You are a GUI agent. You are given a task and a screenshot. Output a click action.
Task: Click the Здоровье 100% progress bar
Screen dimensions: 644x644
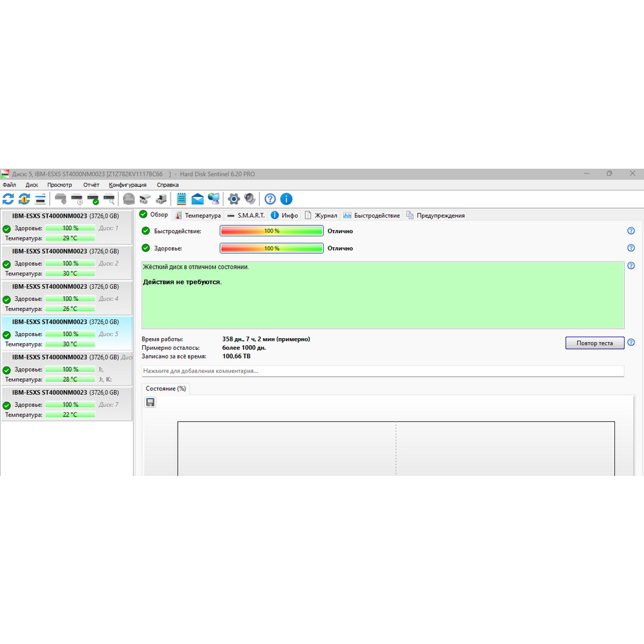tap(272, 248)
